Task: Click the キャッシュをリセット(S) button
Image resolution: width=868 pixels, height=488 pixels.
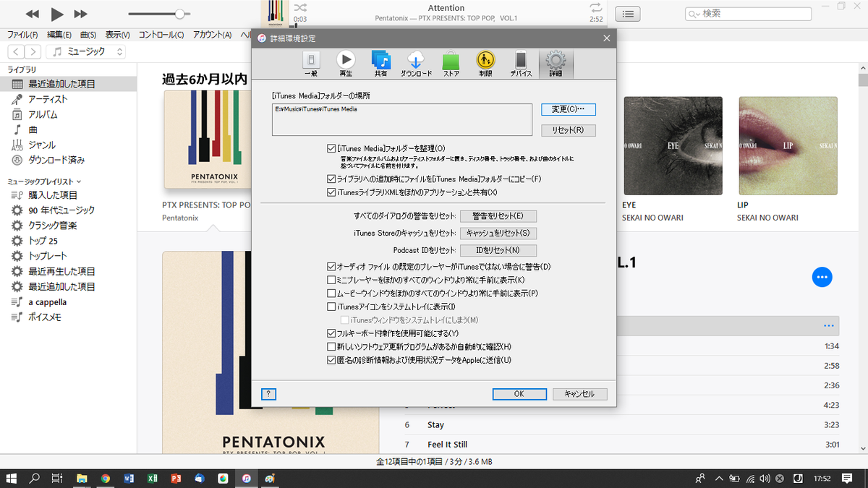Action: pyautogui.click(x=498, y=234)
